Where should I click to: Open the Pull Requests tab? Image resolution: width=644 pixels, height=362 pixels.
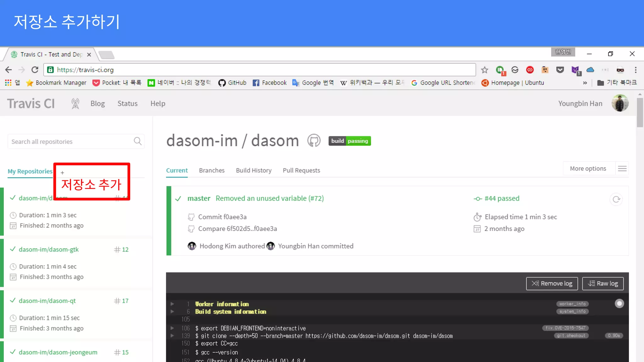click(x=301, y=170)
